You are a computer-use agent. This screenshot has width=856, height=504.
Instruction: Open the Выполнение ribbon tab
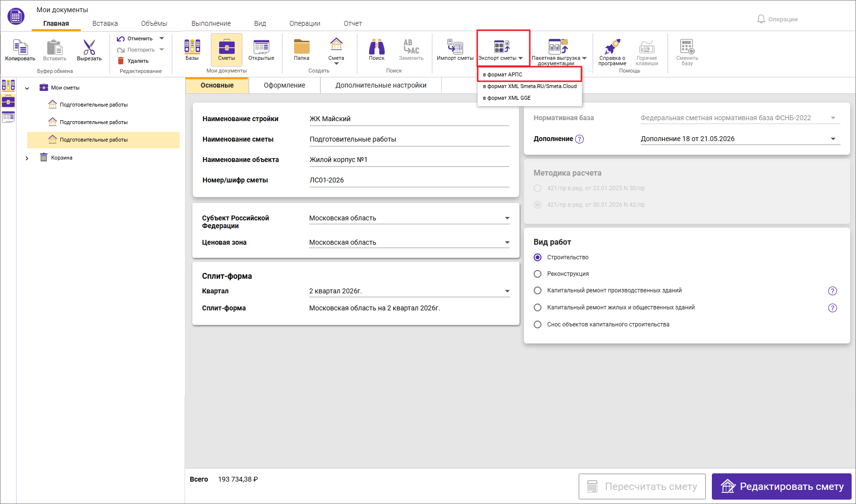pos(211,23)
